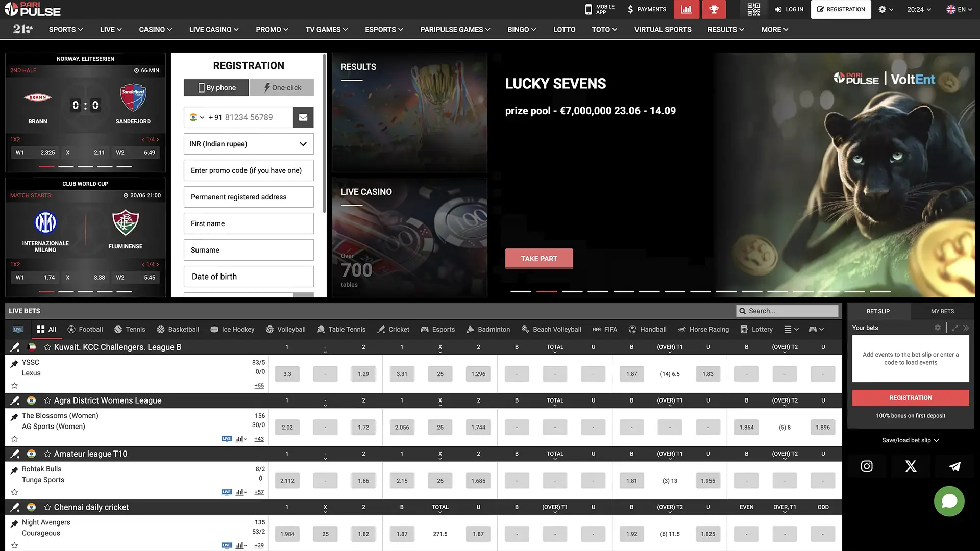Expand the ESPORTS menu
This screenshot has height=551, width=980.
(x=384, y=30)
